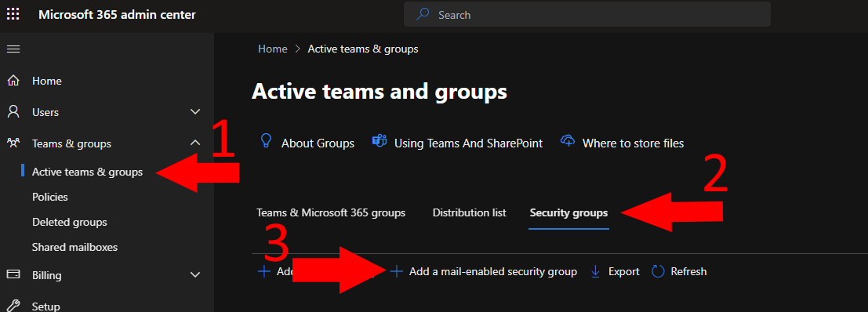This screenshot has height=312, width=868.
Task: Click plus icon for mail-enabled security group
Action: [x=396, y=271]
